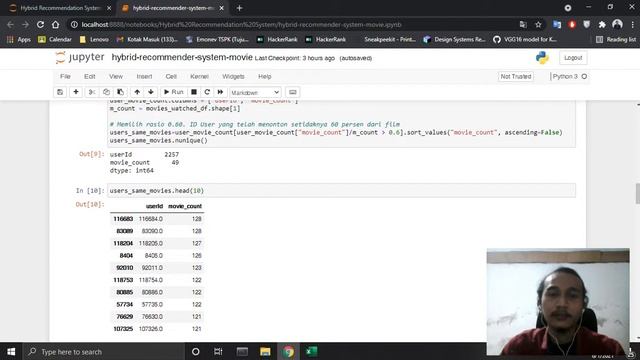Go to the browser home page
This screenshot has height=360, width=640.
(56, 24)
